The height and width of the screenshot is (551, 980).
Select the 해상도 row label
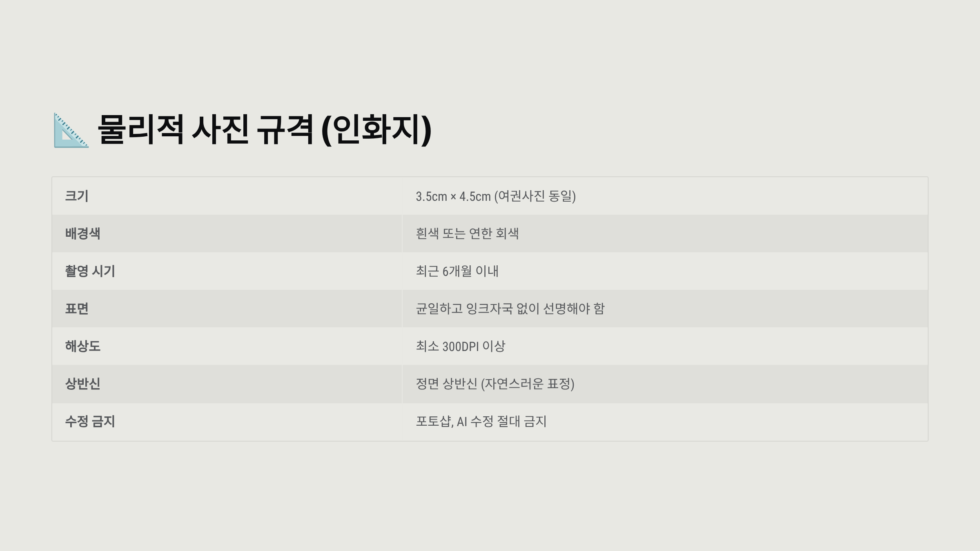coord(82,346)
